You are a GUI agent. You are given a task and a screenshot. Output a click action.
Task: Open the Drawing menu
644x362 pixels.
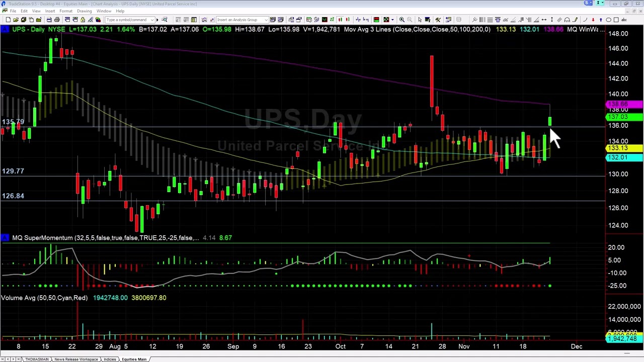[84, 11]
